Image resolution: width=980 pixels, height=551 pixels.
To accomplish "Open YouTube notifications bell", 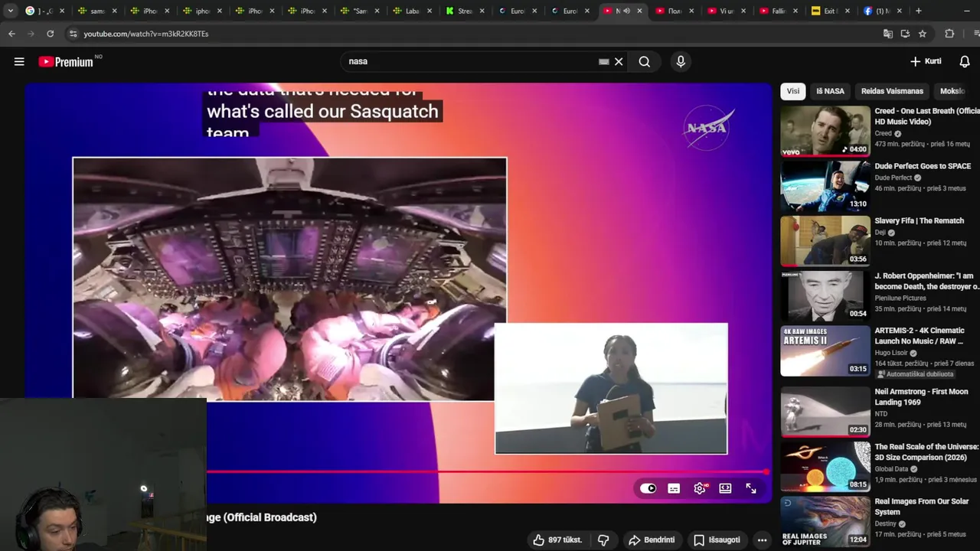I will click(965, 61).
